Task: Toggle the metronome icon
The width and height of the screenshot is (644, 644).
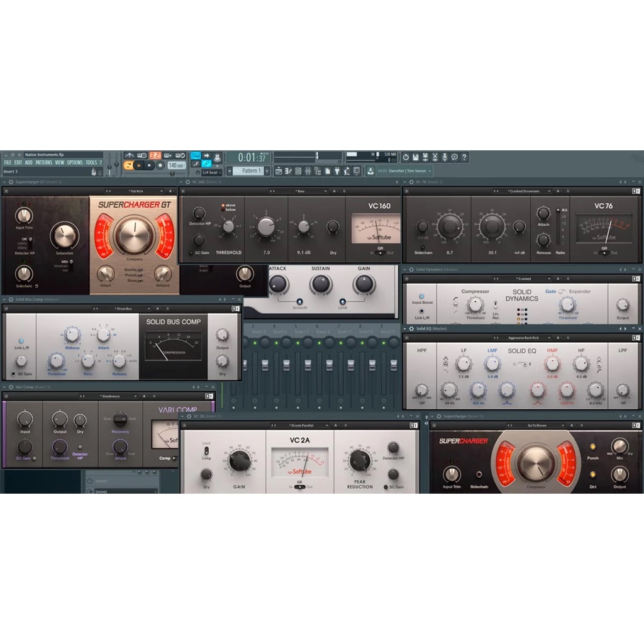Action: 129,156
